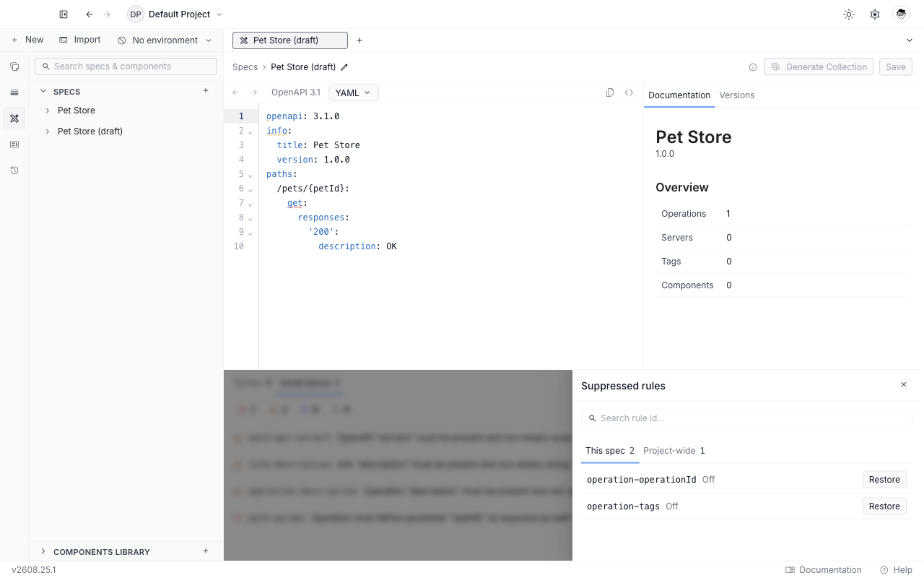924x578 pixels.
Task: Open Help in the footer
Action: click(896, 570)
